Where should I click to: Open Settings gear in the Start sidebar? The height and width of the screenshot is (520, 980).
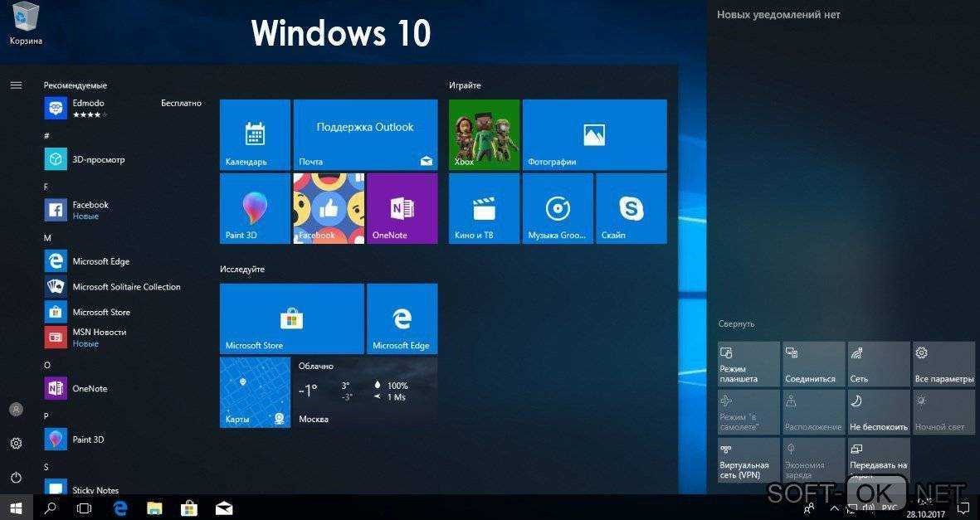17,443
